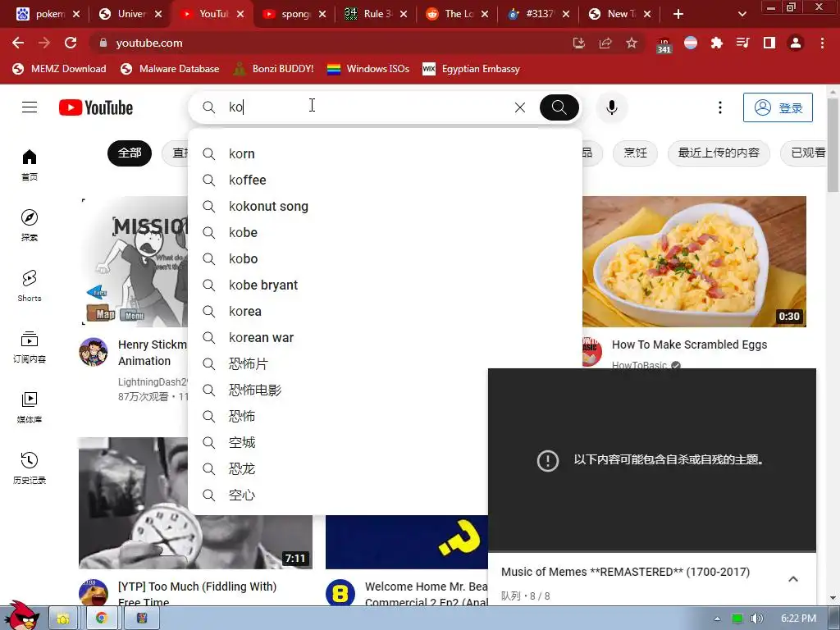Click the dark miniplayer video area
This screenshot has height=630, width=840.
(x=652, y=459)
